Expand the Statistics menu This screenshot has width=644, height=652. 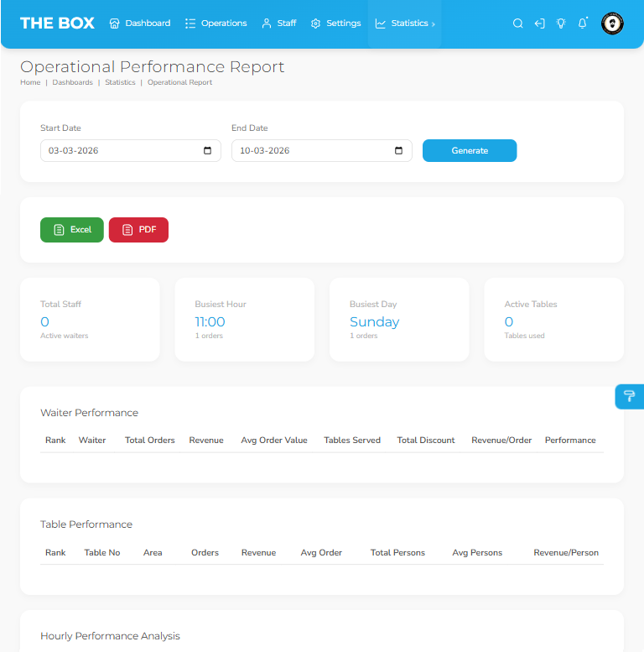(x=405, y=23)
